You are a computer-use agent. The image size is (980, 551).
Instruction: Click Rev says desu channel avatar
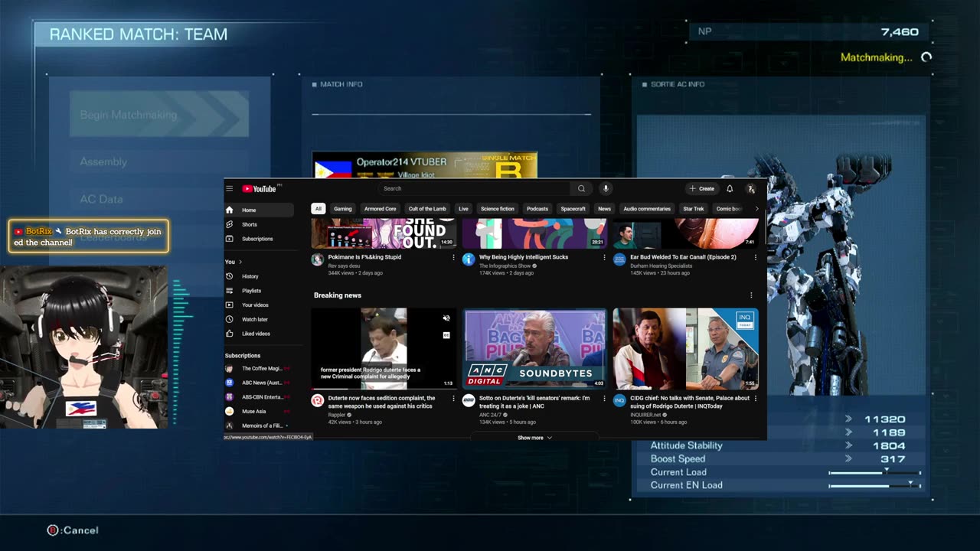[x=317, y=259]
